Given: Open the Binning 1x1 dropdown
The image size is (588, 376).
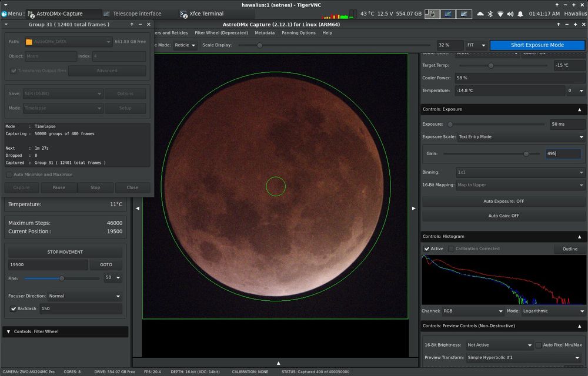Looking at the screenshot, I should pyautogui.click(x=520, y=172).
